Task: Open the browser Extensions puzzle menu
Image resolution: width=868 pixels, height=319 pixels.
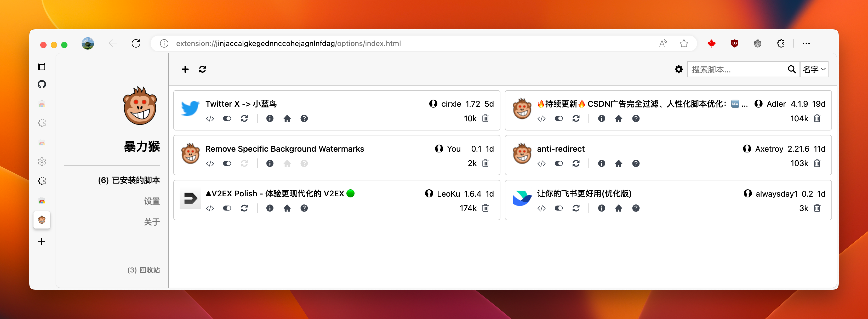Action: tap(781, 43)
